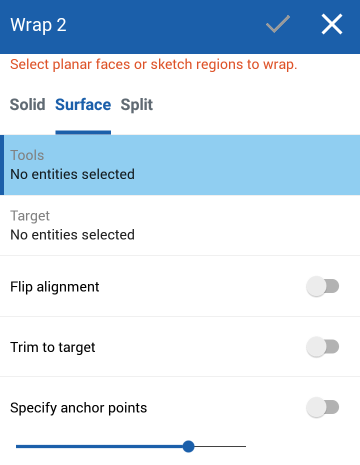Click the Trim to target label text
360x465 pixels.
point(53,347)
